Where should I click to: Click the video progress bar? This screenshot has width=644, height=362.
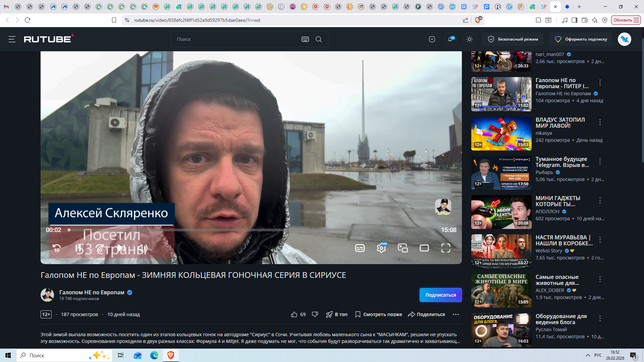click(x=235, y=230)
